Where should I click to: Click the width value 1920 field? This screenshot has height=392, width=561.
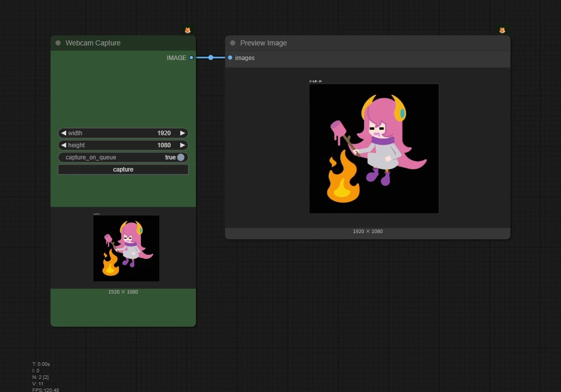(123, 133)
